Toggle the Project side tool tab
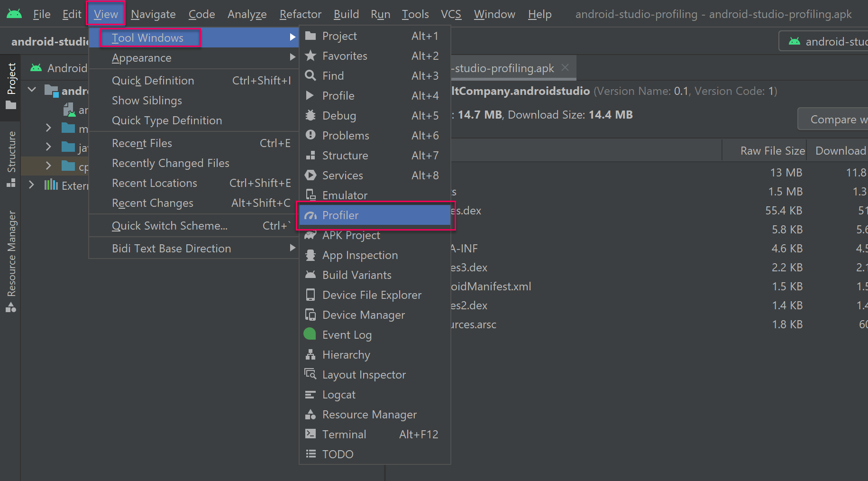868x481 pixels. (x=11, y=85)
